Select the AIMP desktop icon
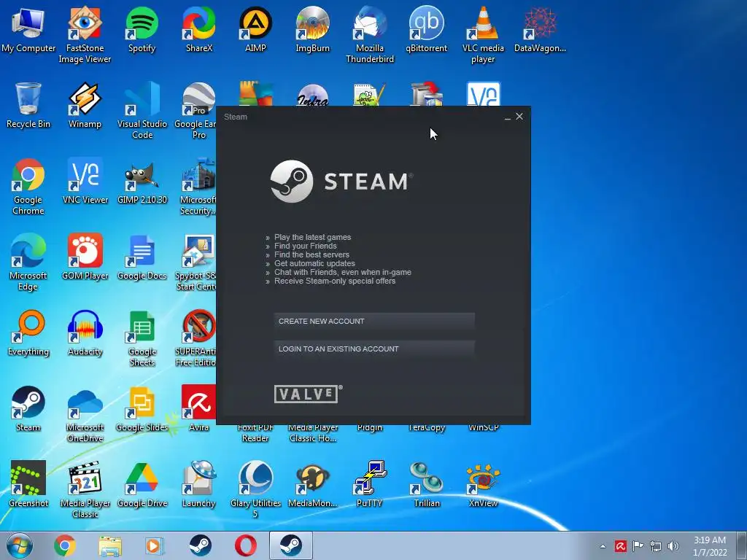Image resolution: width=747 pixels, height=560 pixels. coord(256,29)
